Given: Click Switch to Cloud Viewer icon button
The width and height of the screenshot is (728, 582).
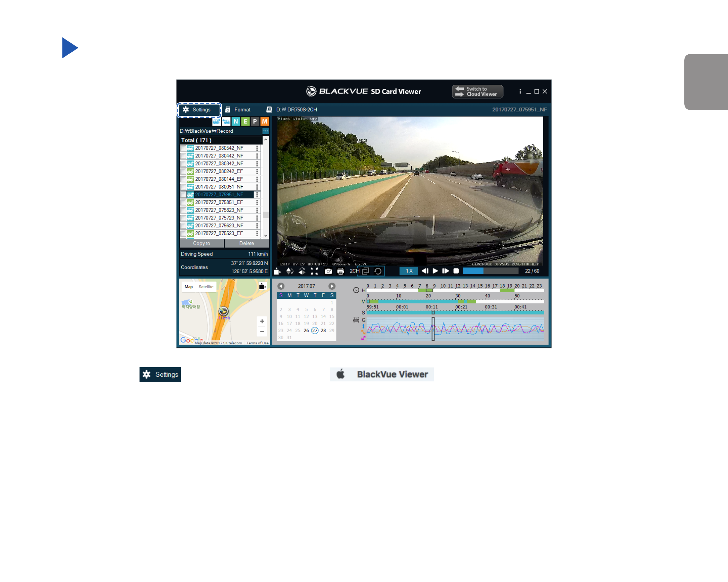Looking at the screenshot, I should click(477, 92).
